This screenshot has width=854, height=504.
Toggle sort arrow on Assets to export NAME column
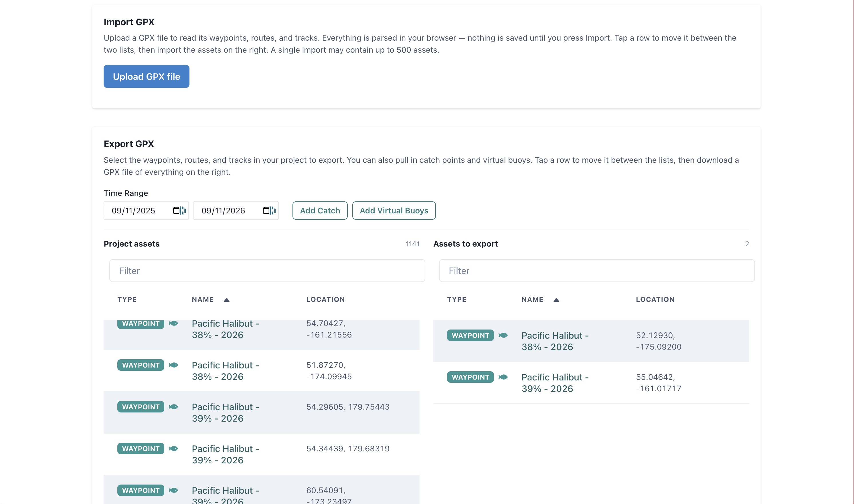coord(556,299)
